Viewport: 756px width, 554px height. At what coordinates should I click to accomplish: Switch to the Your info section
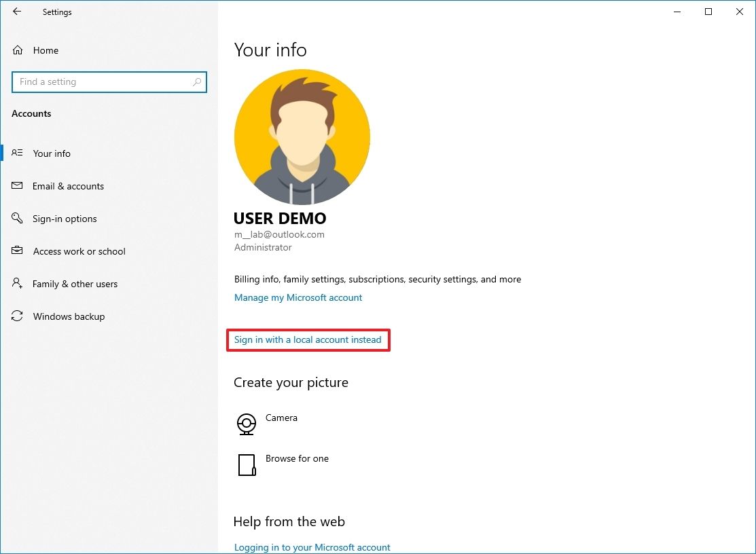(52, 153)
